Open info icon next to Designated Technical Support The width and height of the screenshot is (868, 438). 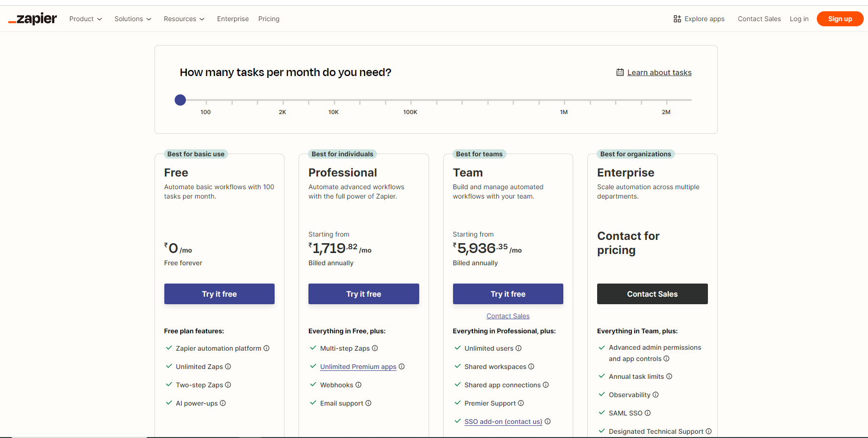tap(708, 431)
